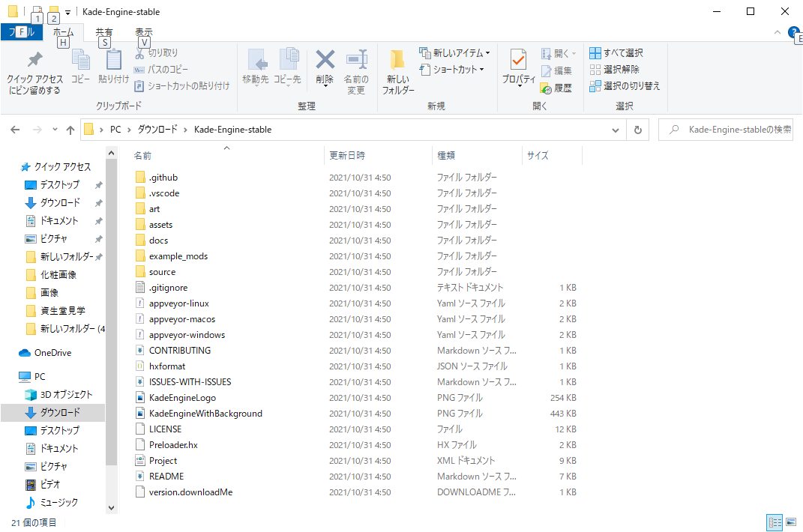The width and height of the screenshot is (803, 532).
Task: Click Paste shortcut (ショートカットの貼り付け)
Action: 181,86
